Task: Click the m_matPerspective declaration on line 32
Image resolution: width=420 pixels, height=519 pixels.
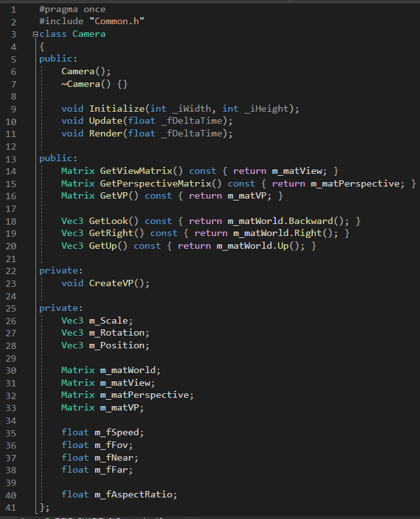Action: pyautogui.click(x=144, y=395)
